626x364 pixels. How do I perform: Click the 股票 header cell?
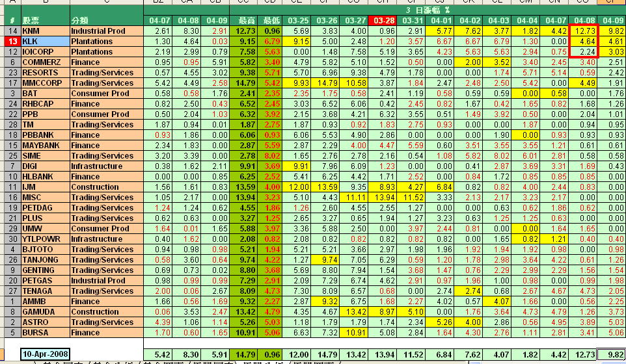click(x=44, y=21)
